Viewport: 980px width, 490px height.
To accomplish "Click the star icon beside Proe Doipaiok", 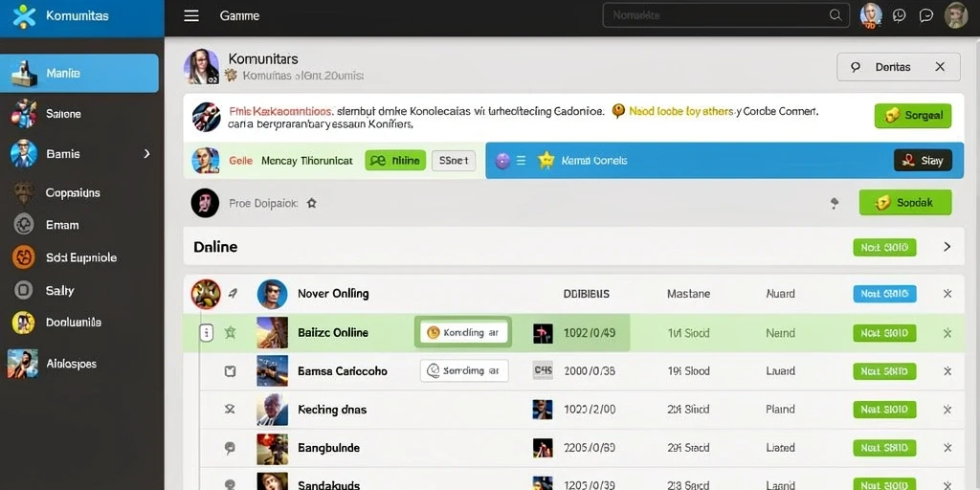I will (x=311, y=203).
